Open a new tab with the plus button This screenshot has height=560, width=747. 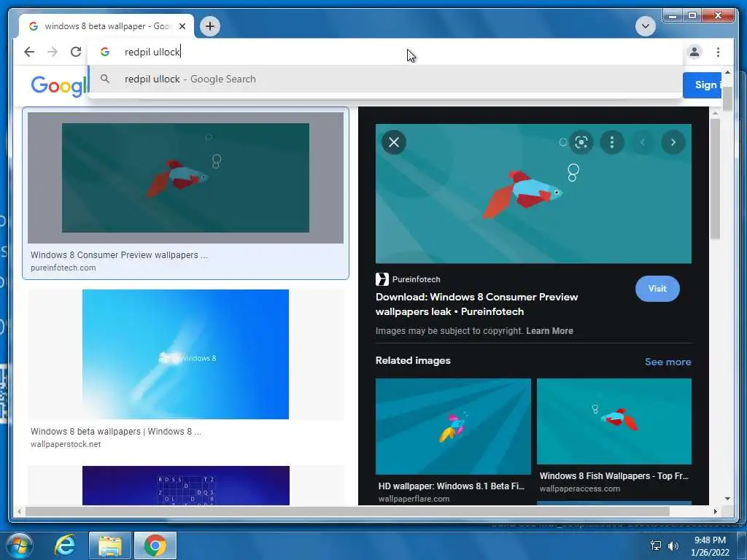(x=210, y=26)
